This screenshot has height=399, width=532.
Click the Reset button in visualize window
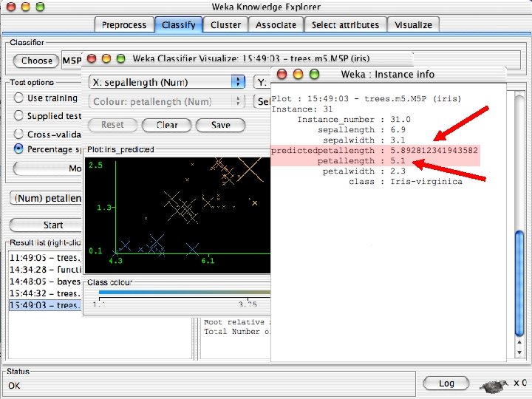(112, 125)
